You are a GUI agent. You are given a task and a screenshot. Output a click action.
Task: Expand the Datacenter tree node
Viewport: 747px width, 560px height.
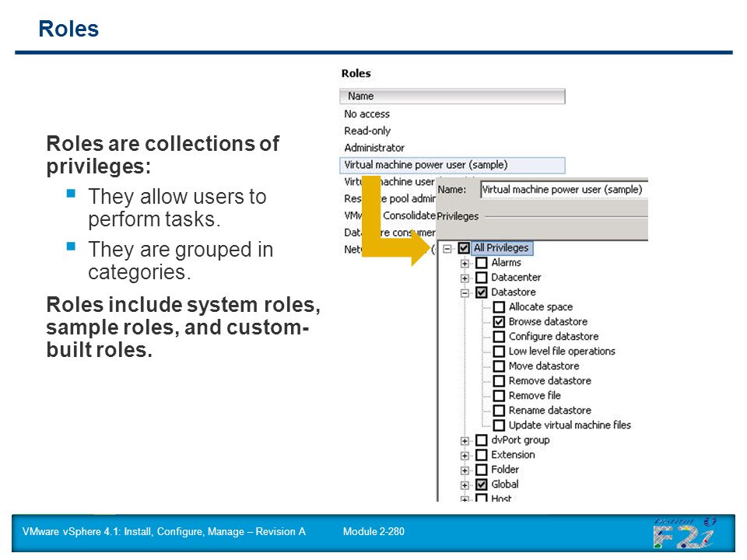465,278
